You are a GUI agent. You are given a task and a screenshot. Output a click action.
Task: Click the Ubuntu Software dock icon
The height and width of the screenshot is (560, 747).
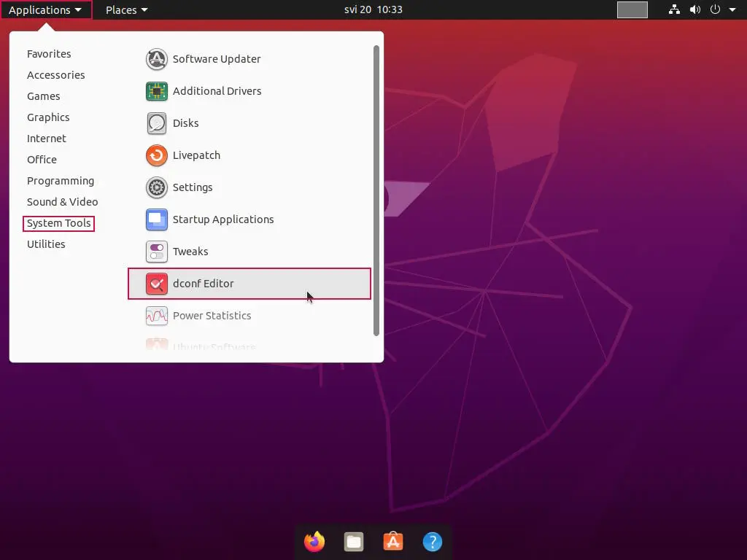point(393,542)
